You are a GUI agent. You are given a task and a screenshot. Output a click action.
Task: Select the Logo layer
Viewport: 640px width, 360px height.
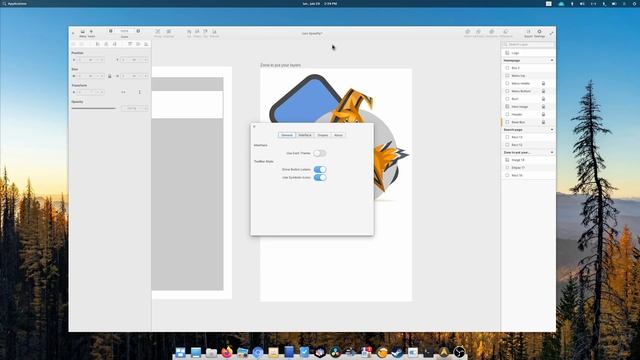tap(528, 53)
